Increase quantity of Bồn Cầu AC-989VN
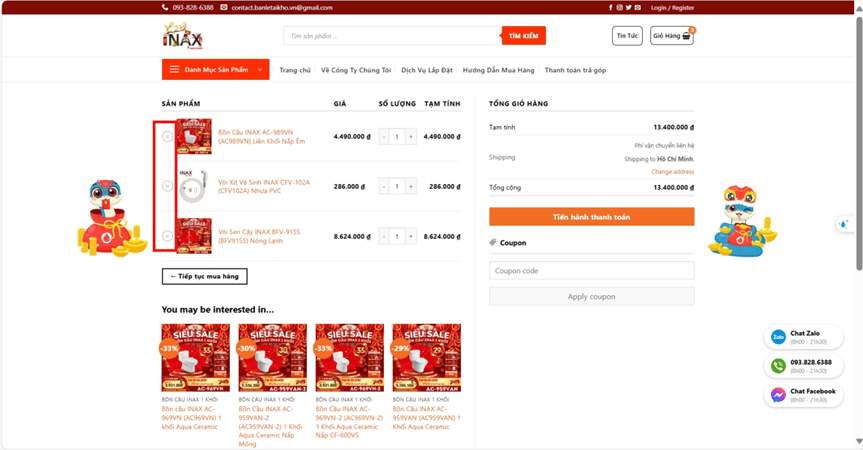 coord(411,137)
